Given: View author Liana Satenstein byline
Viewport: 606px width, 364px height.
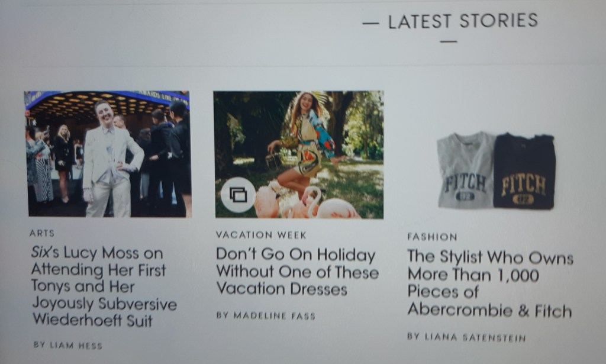Looking at the screenshot, I should [466, 337].
